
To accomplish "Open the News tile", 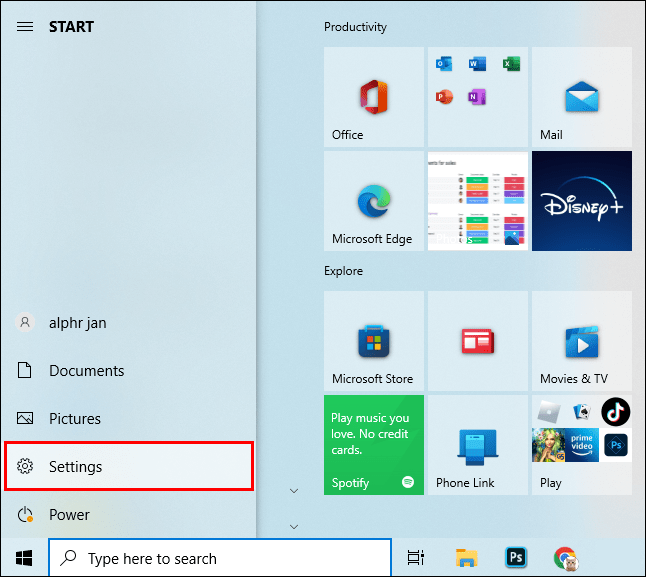I will (478, 341).
